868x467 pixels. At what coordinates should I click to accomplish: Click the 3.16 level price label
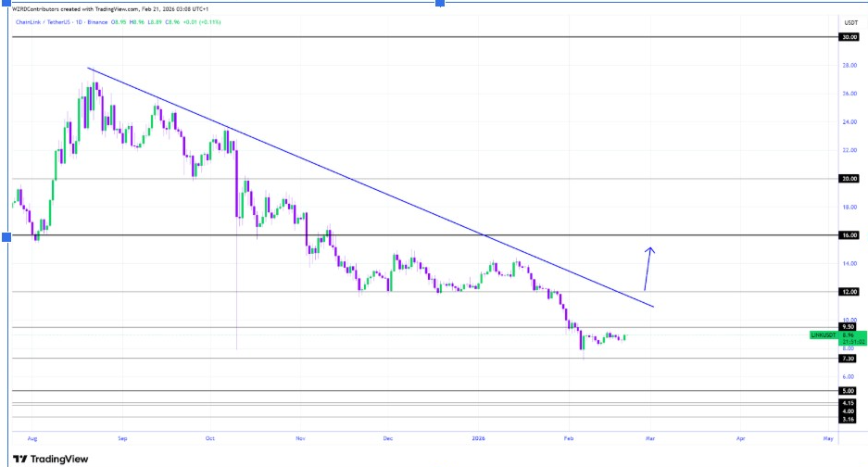848,420
